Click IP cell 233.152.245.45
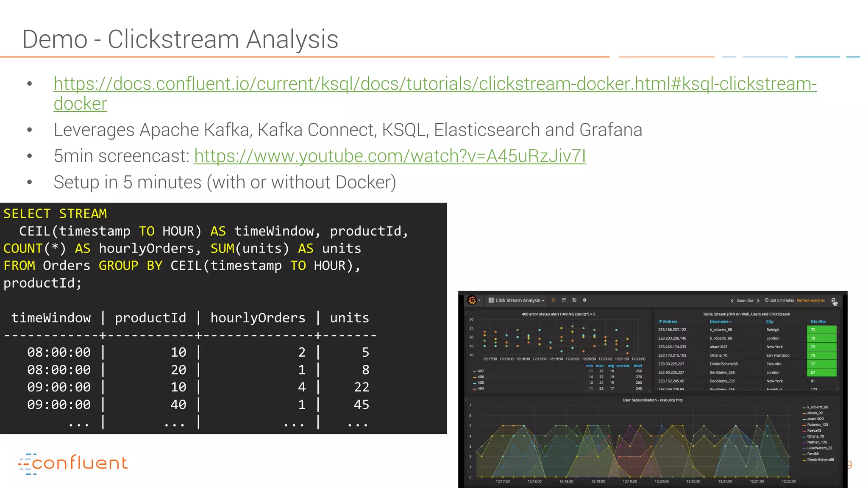The width and height of the screenshot is (868, 488). coord(671,381)
